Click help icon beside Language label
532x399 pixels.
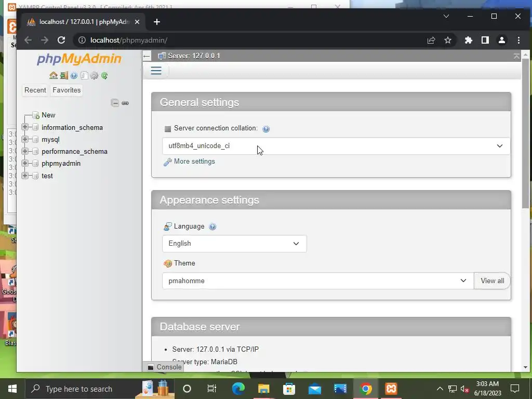pos(212,227)
